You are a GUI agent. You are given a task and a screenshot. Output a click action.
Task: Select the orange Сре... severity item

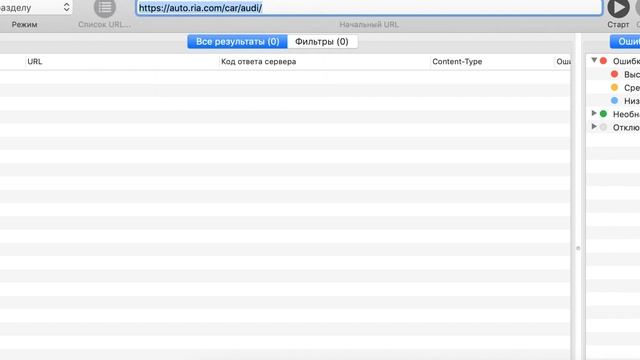click(x=625, y=88)
